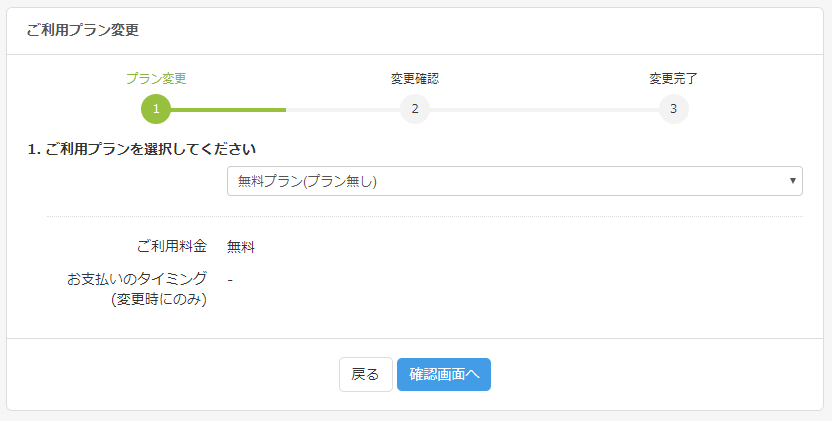The image size is (832, 421).
Task: Click the (変更時にのみ) note text
Action: click(159, 299)
